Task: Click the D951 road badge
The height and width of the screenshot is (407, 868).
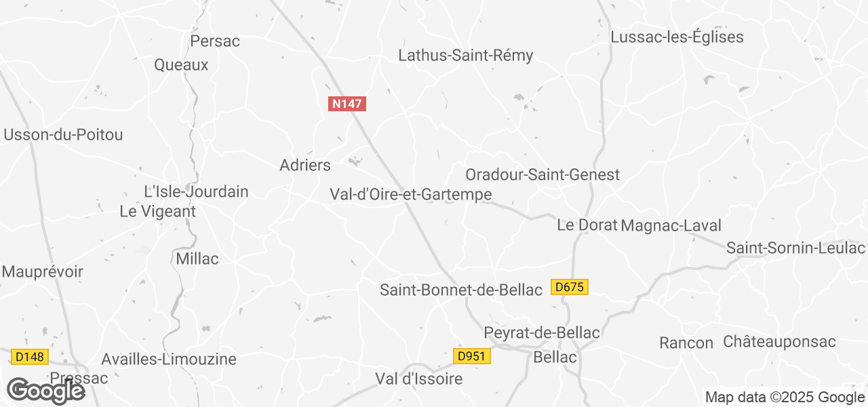Action: (x=471, y=356)
